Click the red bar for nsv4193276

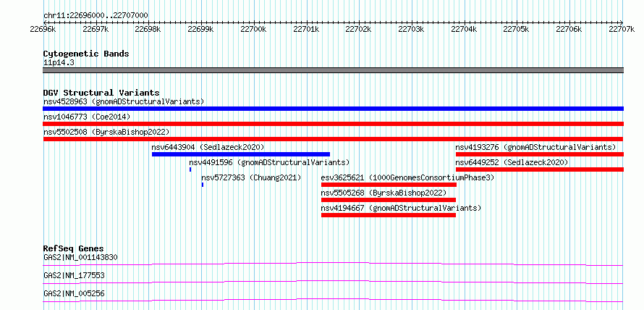(540, 154)
